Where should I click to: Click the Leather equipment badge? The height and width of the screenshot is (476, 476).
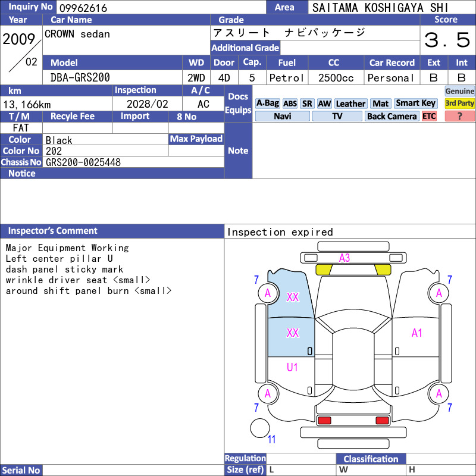click(350, 104)
